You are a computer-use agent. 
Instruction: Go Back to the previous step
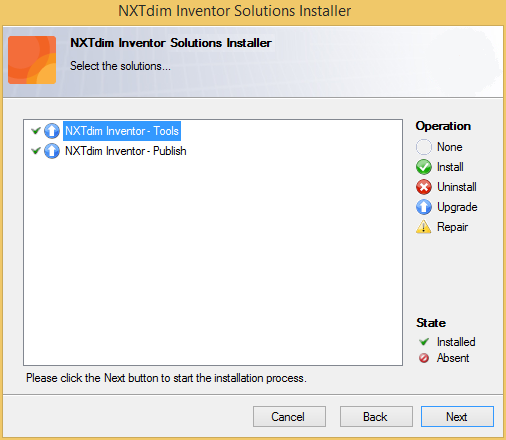point(376,416)
